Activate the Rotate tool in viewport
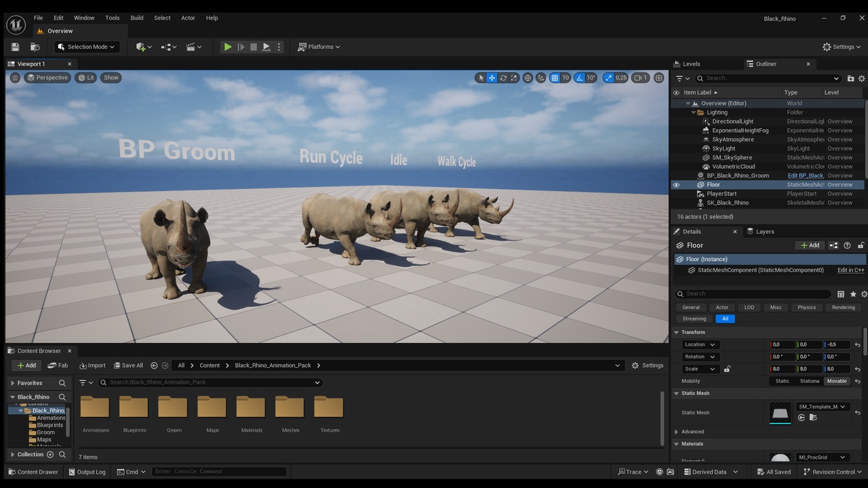Screen dimensions: 868x488 [x=503, y=78]
